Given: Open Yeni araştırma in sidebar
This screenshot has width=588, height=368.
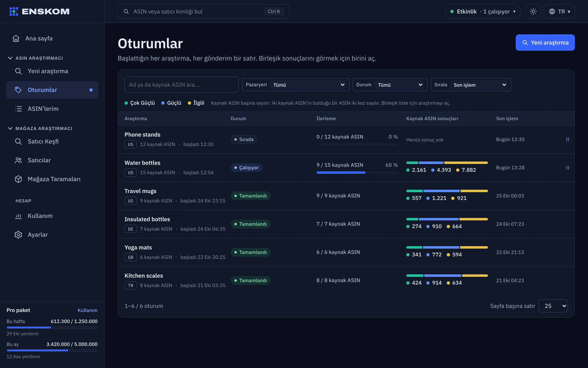Looking at the screenshot, I should (52, 71).
